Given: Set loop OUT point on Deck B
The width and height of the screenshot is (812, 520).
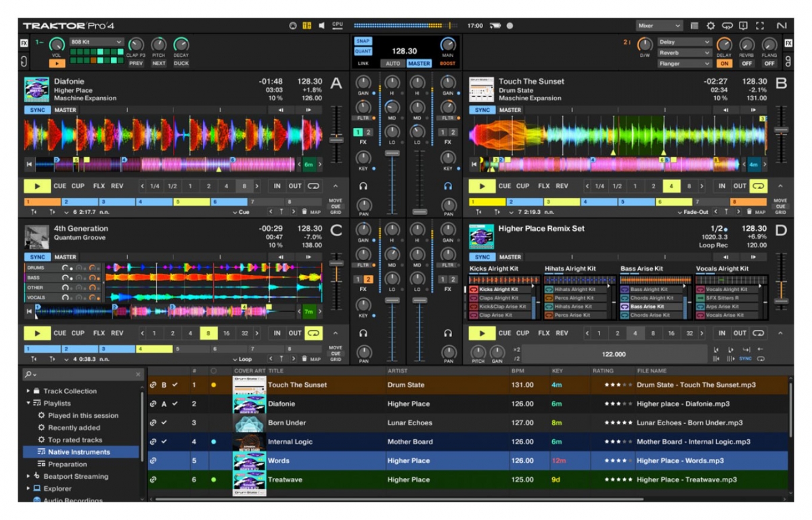Looking at the screenshot, I should 740,186.
